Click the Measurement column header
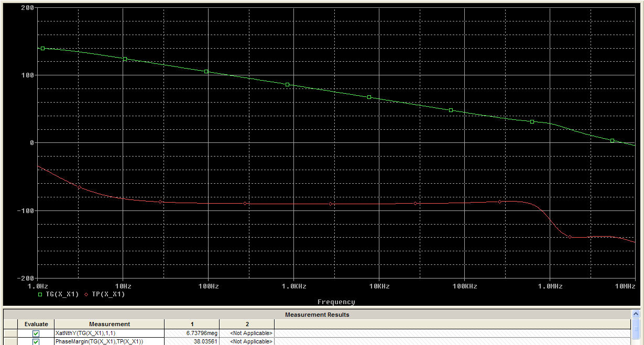The height and width of the screenshot is (345, 644). coord(110,324)
